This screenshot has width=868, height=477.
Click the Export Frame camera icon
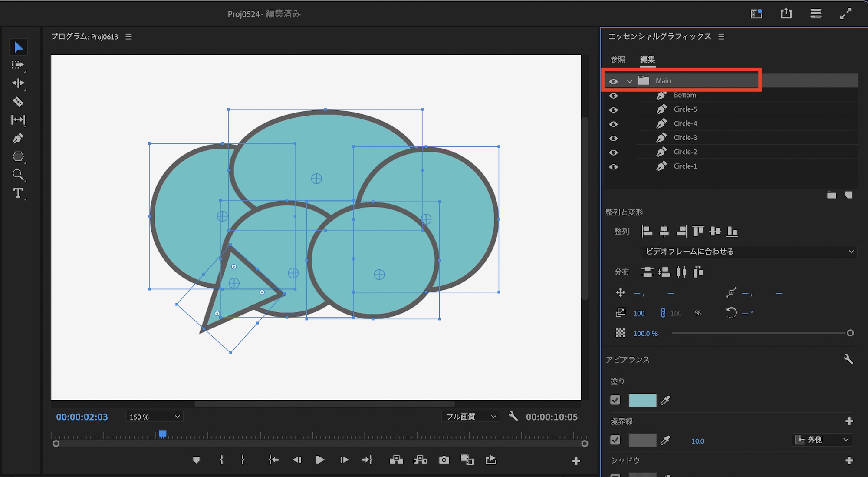[444, 460]
